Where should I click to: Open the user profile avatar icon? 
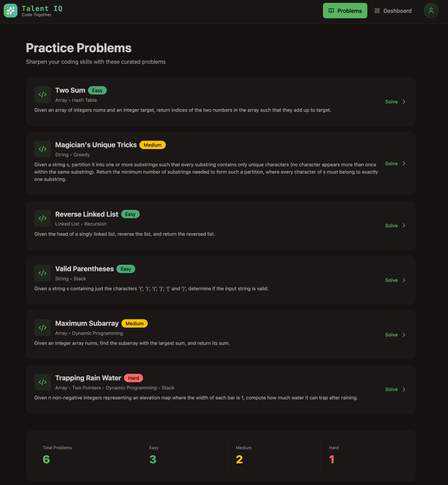point(431,11)
